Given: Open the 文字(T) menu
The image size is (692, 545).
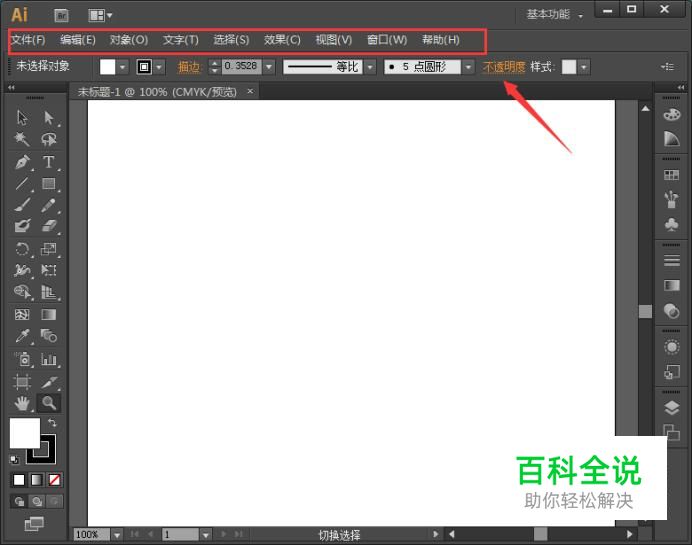Looking at the screenshot, I should 181,40.
